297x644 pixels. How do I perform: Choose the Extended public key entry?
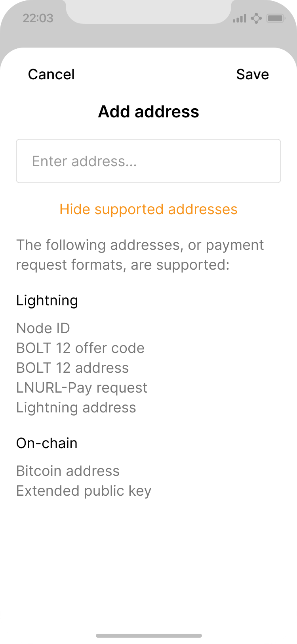tap(84, 491)
